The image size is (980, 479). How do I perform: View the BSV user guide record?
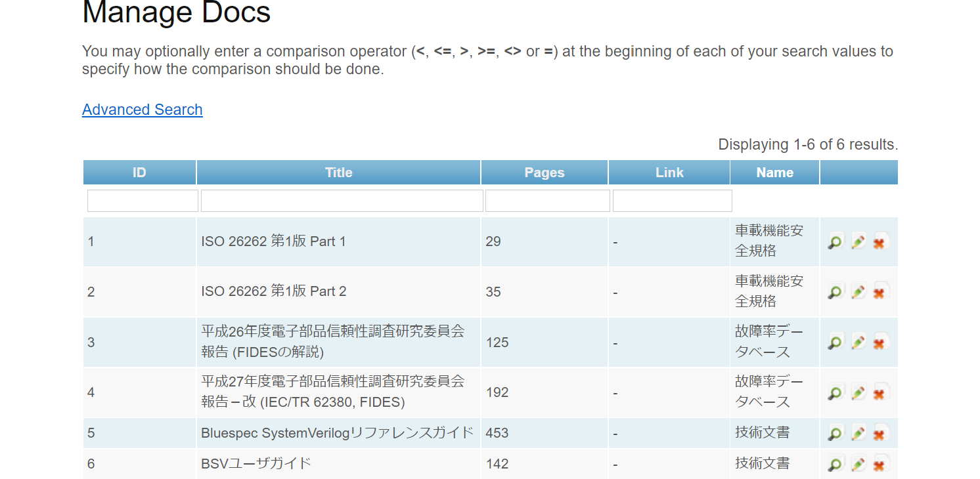(x=835, y=464)
